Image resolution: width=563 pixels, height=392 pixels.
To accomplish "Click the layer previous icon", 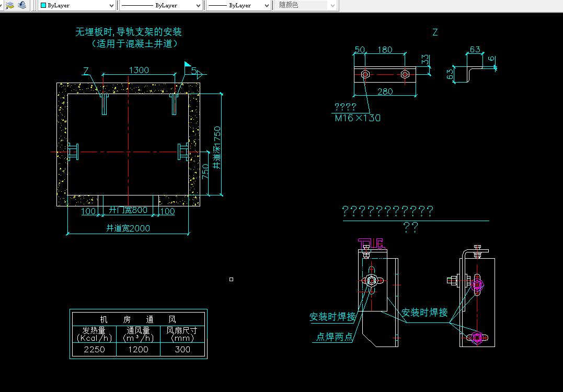I will click(x=22, y=5).
